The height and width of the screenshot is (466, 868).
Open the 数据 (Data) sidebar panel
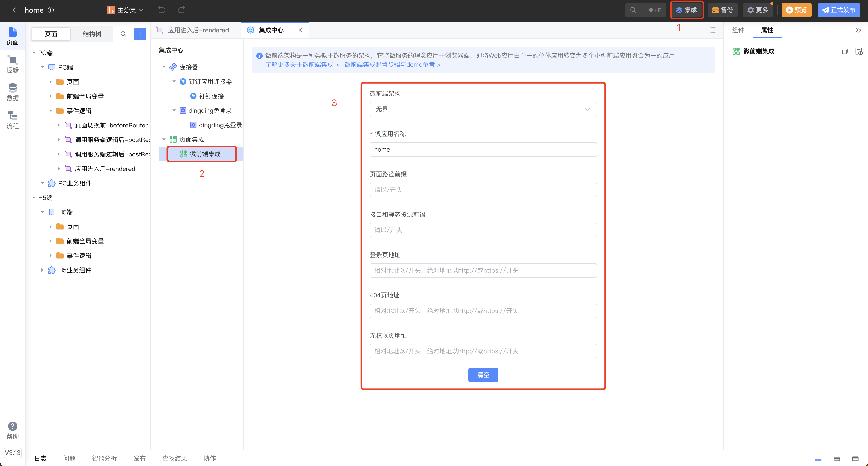coord(12,92)
